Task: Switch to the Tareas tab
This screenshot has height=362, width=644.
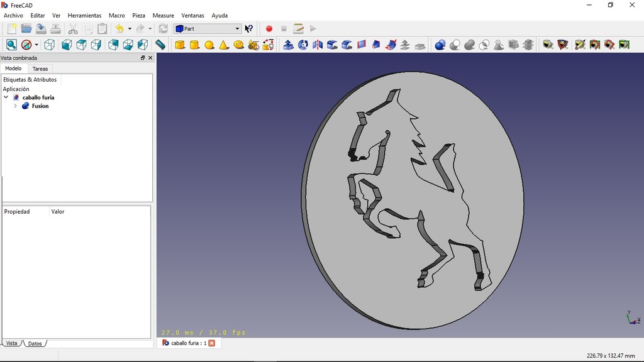Action: coord(40,69)
